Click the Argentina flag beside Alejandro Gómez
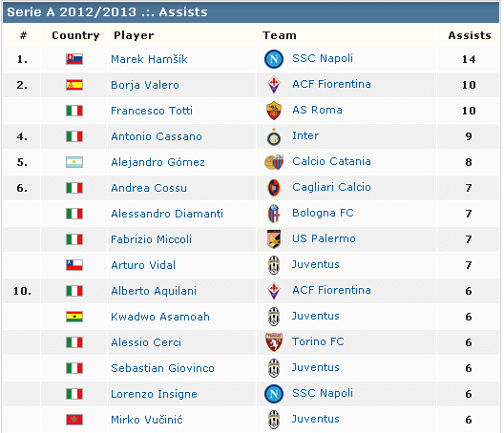This screenshot has height=433, width=504. (x=74, y=162)
